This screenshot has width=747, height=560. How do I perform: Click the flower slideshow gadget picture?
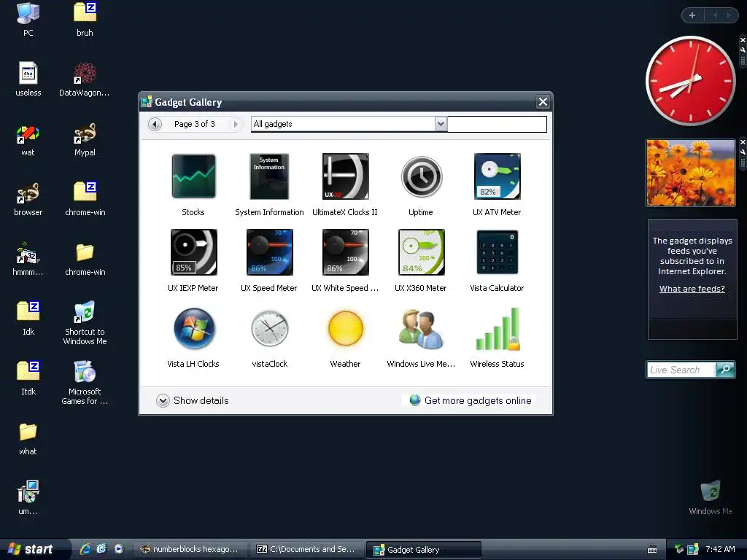pyautogui.click(x=690, y=173)
